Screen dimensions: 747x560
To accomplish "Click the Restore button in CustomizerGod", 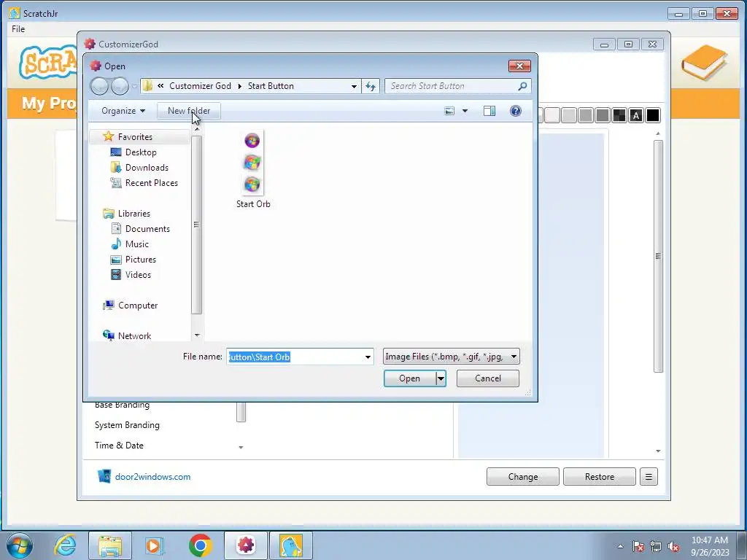I will [600, 477].
